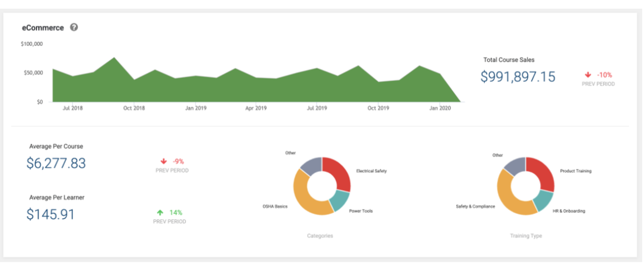Click PREV PERIOD under the 14% indicator
This screenshot has width=644, height=267.
pos(169,222)
